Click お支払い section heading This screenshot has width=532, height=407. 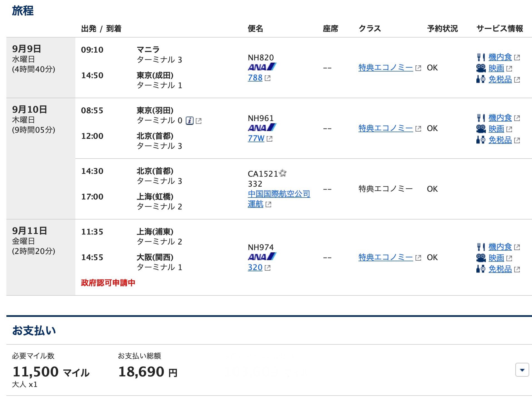click(x=34, y=330)
